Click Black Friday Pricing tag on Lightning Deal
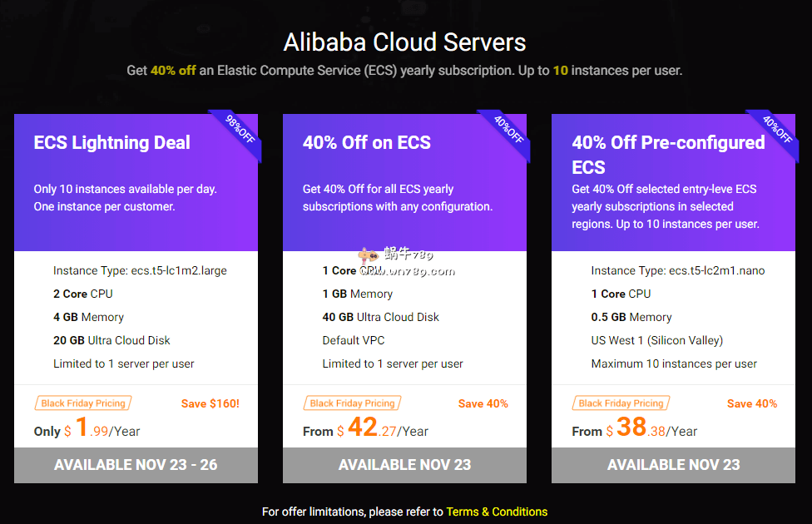The height and width of the screenshot is (524, 812). [x=83, y=403]
